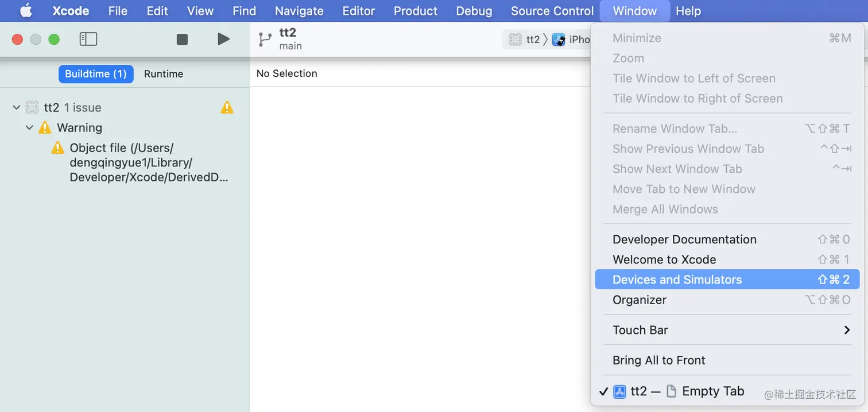Choose Developer Documentation
Image resolution: width=868 pixels, height=412 pixels.
pos(727,239)
